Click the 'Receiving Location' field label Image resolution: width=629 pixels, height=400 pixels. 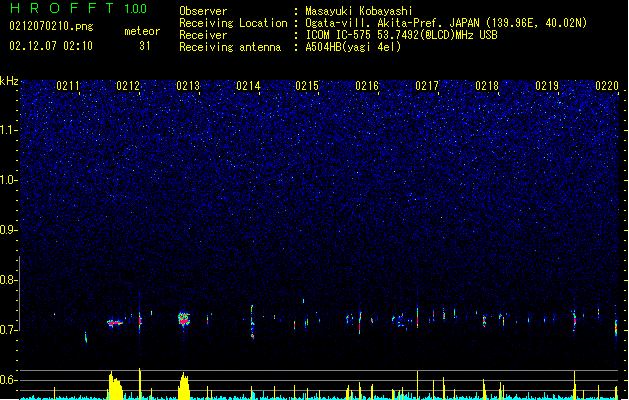[x=233, y=23]
